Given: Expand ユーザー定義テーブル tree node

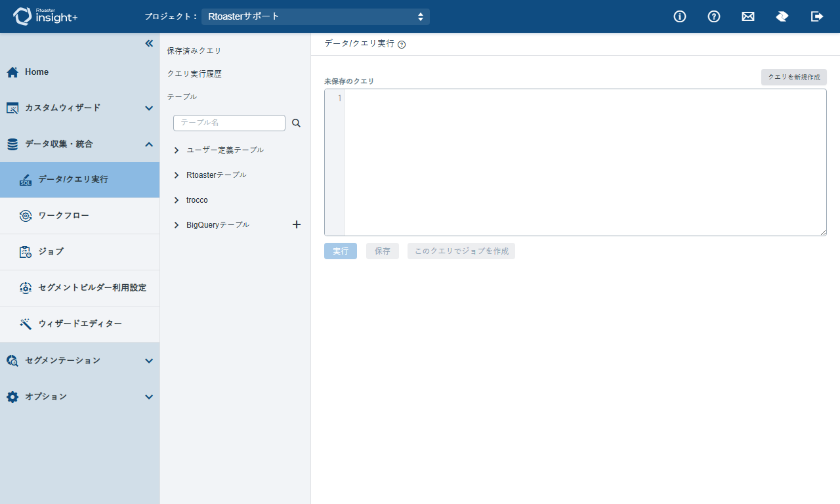Looking at the screenshot, I should [x=177, y=150].
